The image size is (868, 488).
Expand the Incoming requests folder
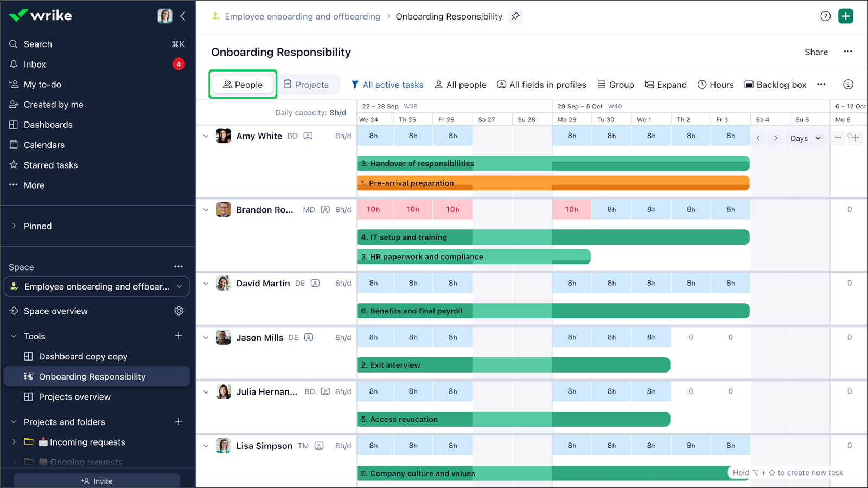point(14,442)
